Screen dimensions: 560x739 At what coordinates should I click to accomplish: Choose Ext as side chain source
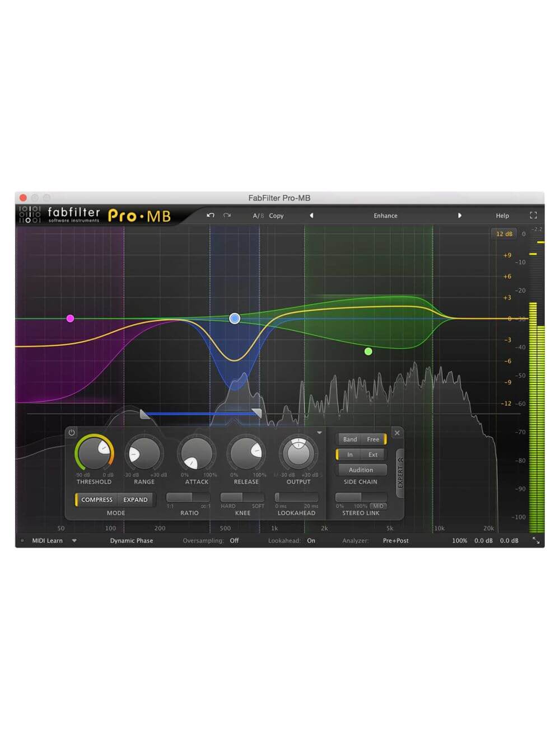coord(373,455)
